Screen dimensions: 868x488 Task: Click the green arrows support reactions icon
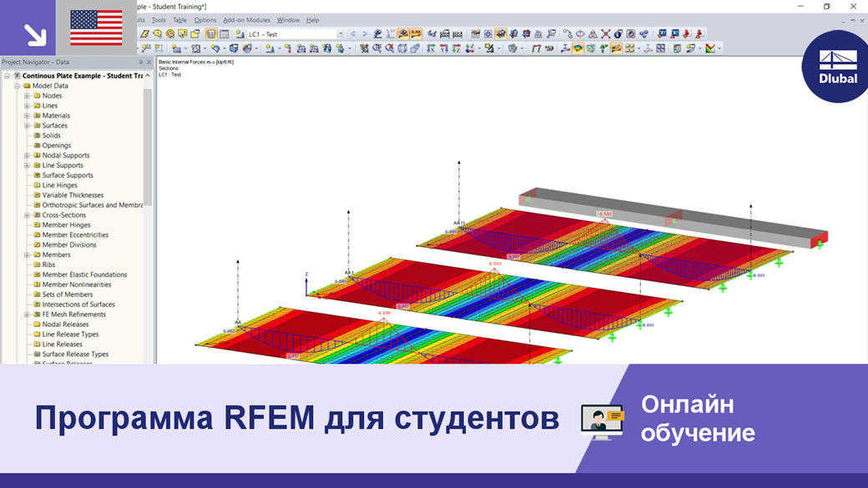pos(604,48)
